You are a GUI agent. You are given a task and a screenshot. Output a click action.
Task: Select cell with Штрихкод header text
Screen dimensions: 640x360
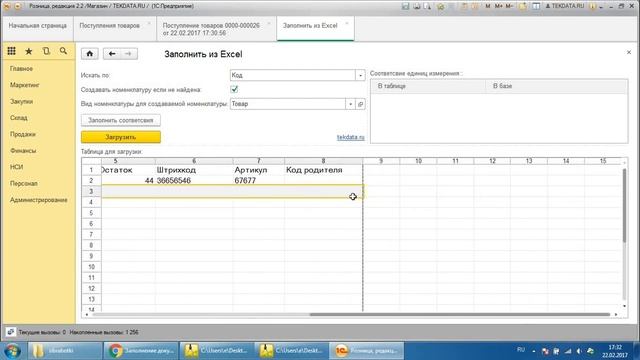pos(194,170)
